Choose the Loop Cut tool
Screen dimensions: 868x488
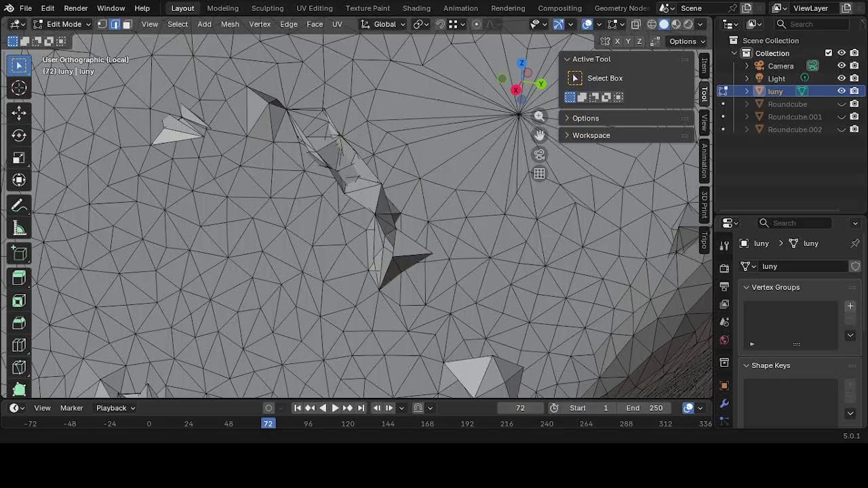coord(19,346)
